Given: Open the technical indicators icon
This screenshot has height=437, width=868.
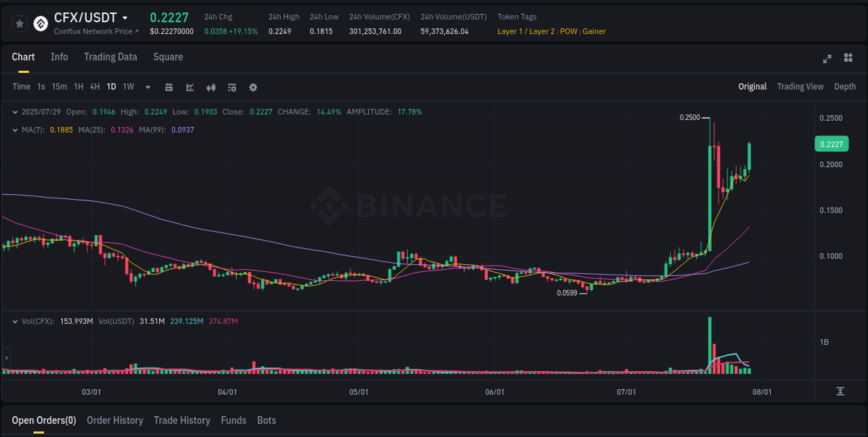Looking at the screenshot, I should [210, 87].
